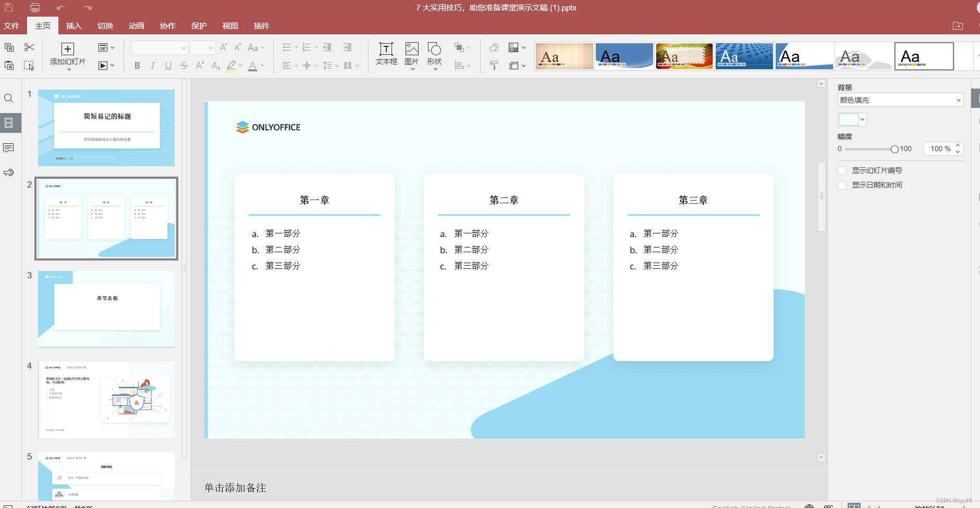
Task: Click the 暗度 opacity slider handle
Action: [x=895, y=149]
